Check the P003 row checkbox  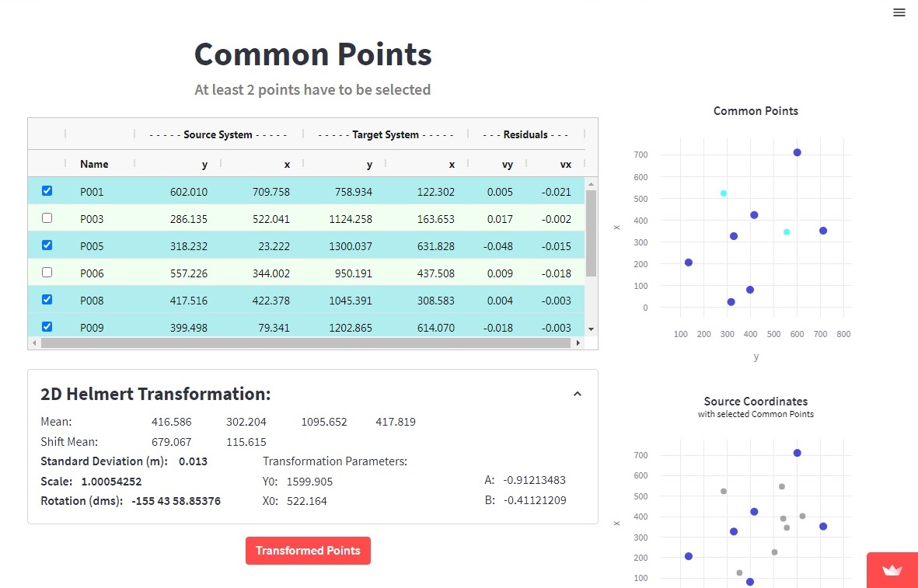point(47,218)
